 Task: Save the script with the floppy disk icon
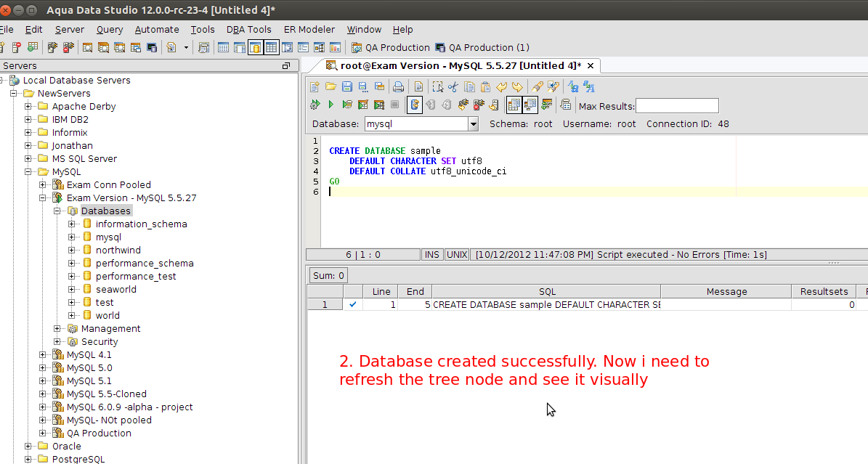347,87
